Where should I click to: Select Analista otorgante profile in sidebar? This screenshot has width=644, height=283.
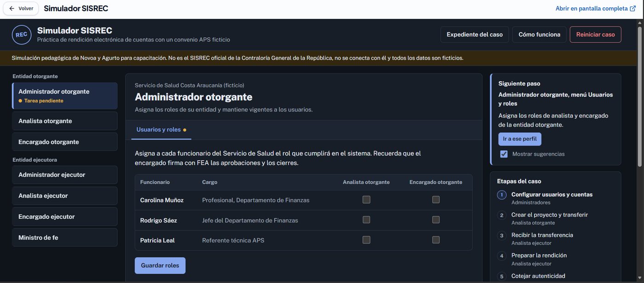65,121
